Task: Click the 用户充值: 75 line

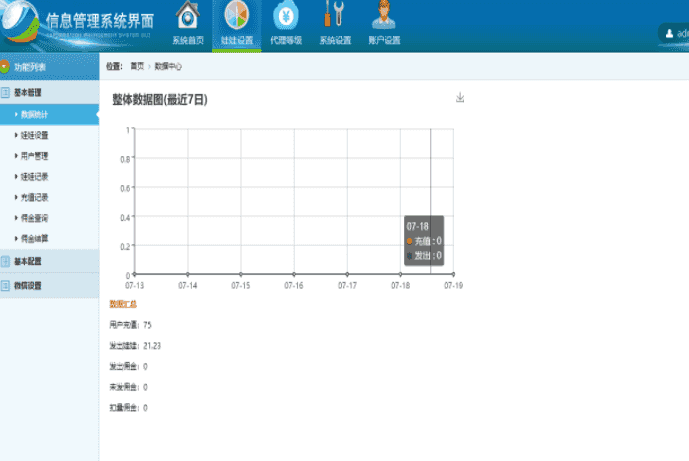Action: [131, 325]
